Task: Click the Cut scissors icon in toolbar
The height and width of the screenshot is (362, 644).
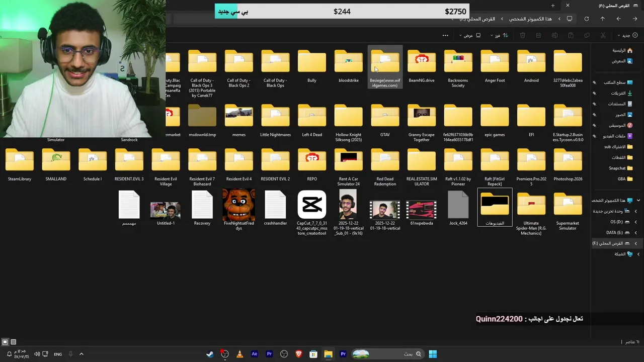Action: (603, 35)
